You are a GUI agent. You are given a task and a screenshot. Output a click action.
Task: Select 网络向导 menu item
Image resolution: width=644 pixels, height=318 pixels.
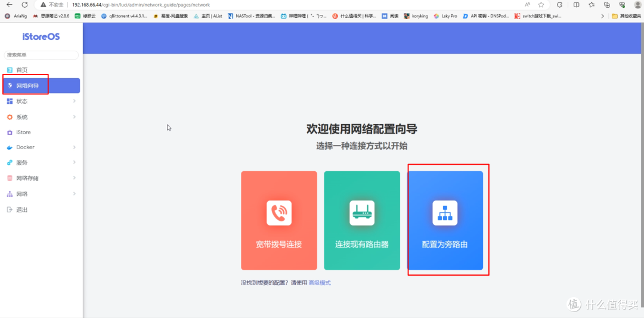41,85
